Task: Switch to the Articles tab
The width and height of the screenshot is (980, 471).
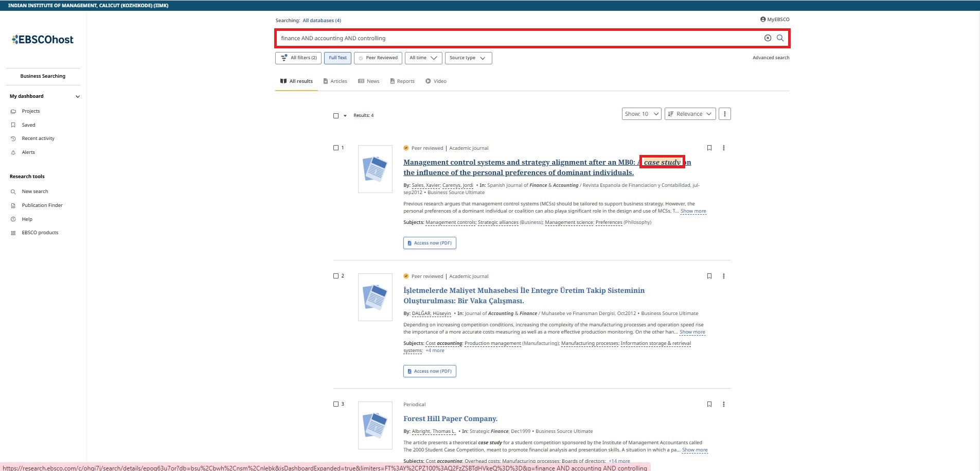Action: [335, 81]
